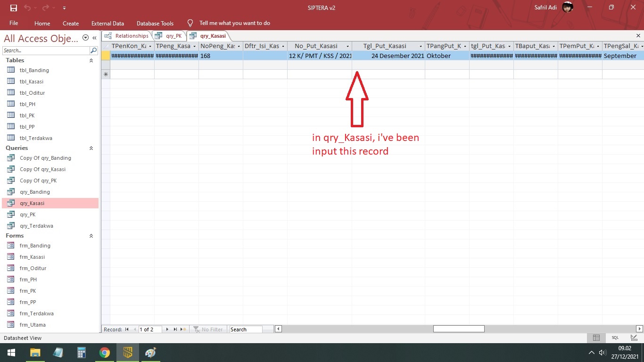This screenshot has width=644, height=362.
Task: Switch to Design view in status bar
Action: (x=634, y=337)
